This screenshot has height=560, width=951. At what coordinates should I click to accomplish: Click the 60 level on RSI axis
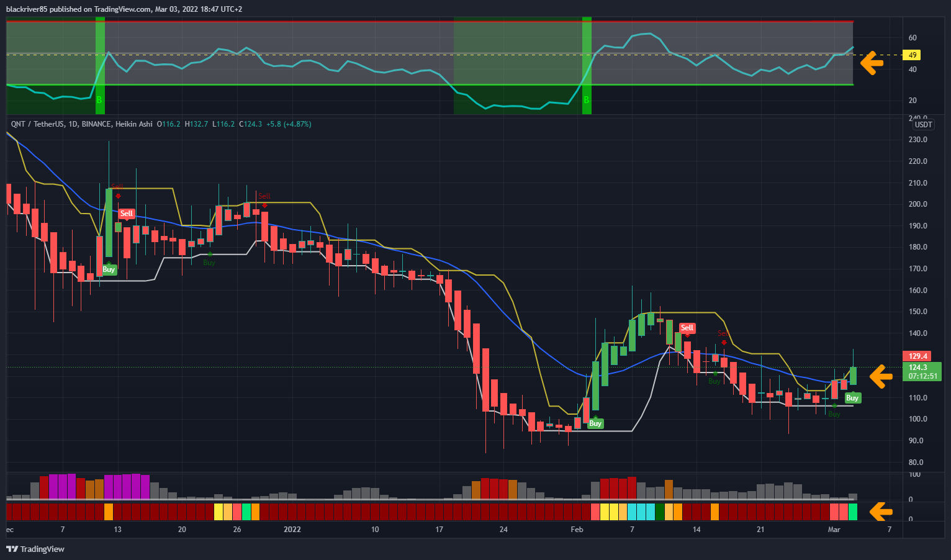coord(913,38)
